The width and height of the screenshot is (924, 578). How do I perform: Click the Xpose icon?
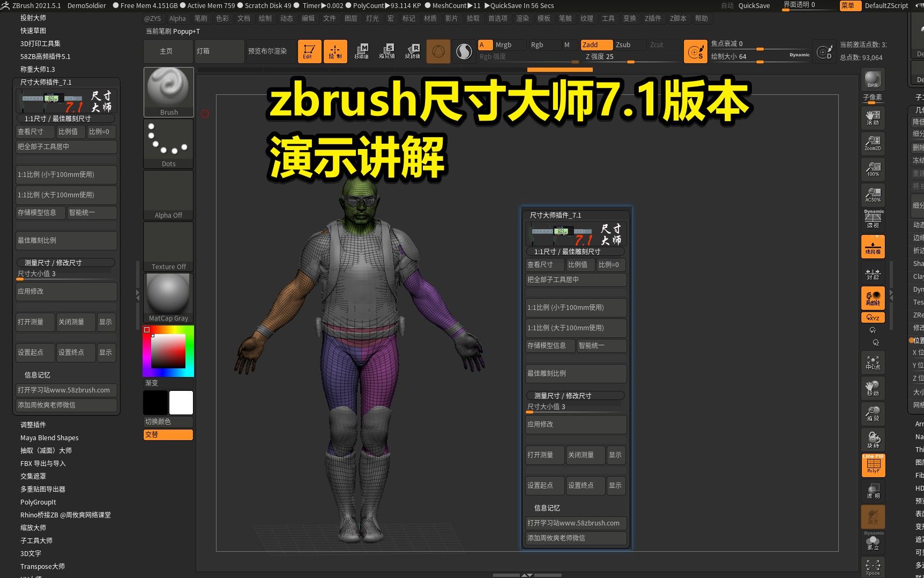[x=873, y=567]
